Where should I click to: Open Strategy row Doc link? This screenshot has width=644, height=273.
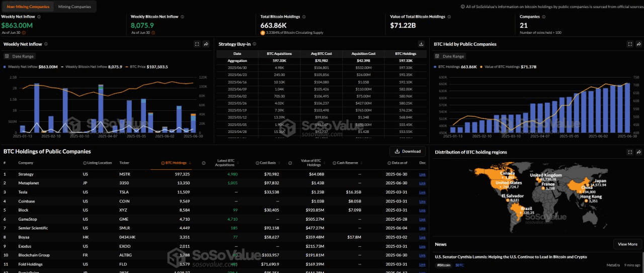pos(422,174)
